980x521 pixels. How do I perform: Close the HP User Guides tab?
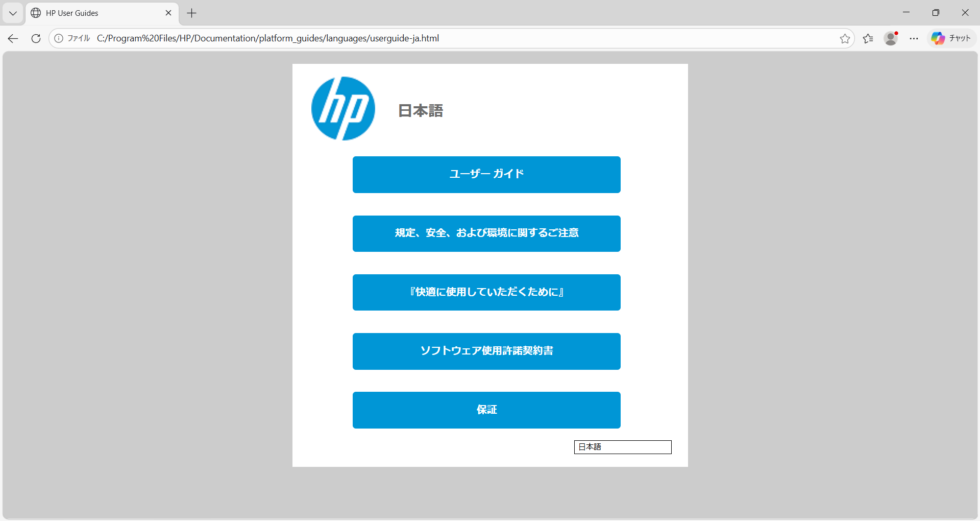coord(168,13)
